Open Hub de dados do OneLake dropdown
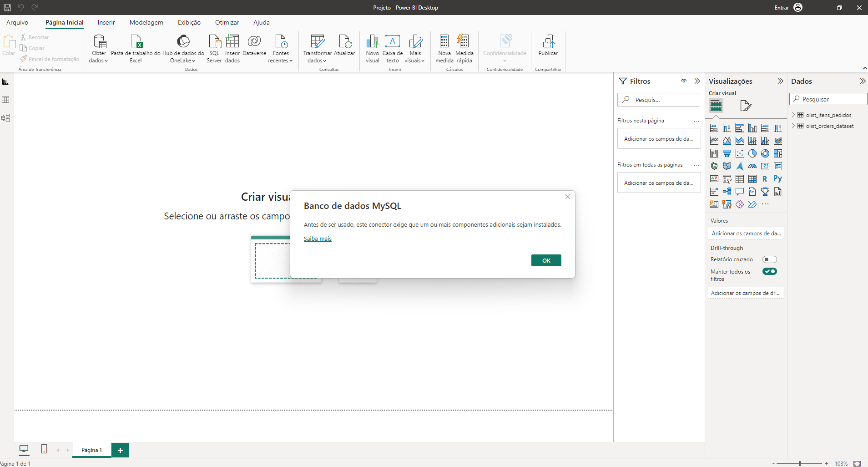 tap(183, 48)
